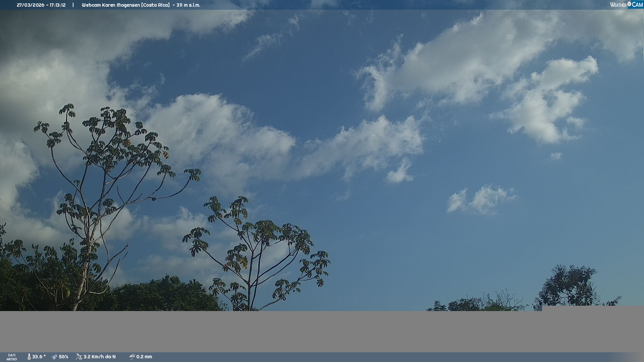Click the 33.6° temperature reading
Viewport: 644px width, 362px height.
(39, 357)
